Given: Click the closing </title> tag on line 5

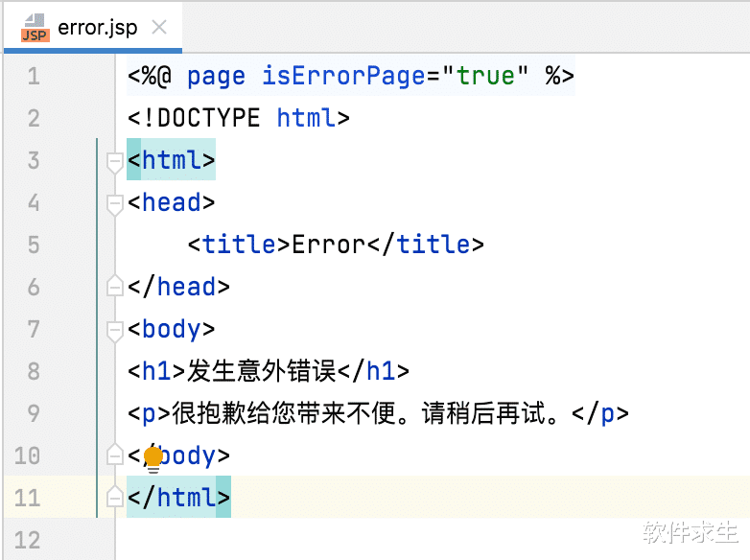Looking at the screenshot, I should pos(426,245).
